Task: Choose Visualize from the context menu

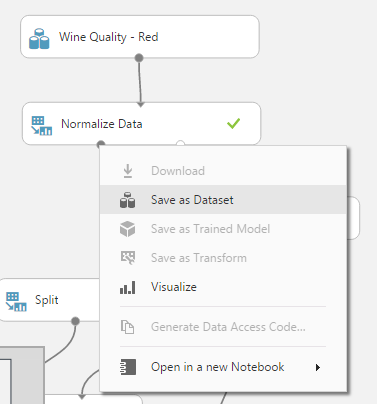Action: (x=223, y=287)
